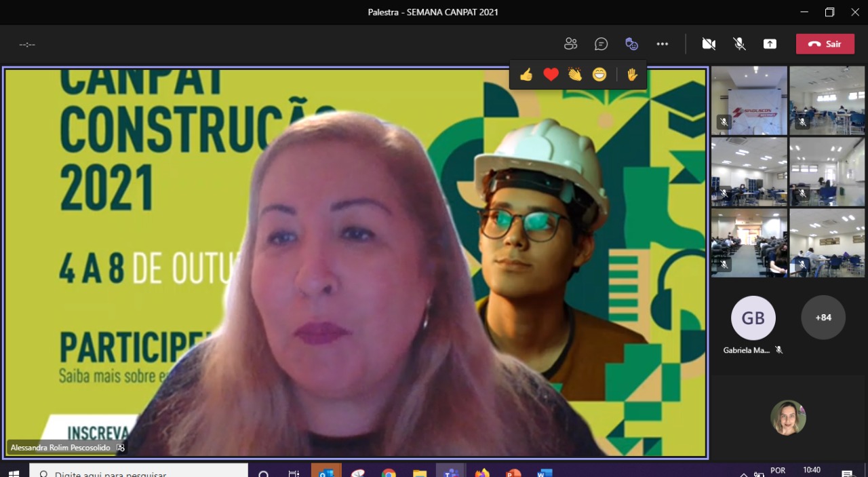Send a laughing face reaction

599,75
